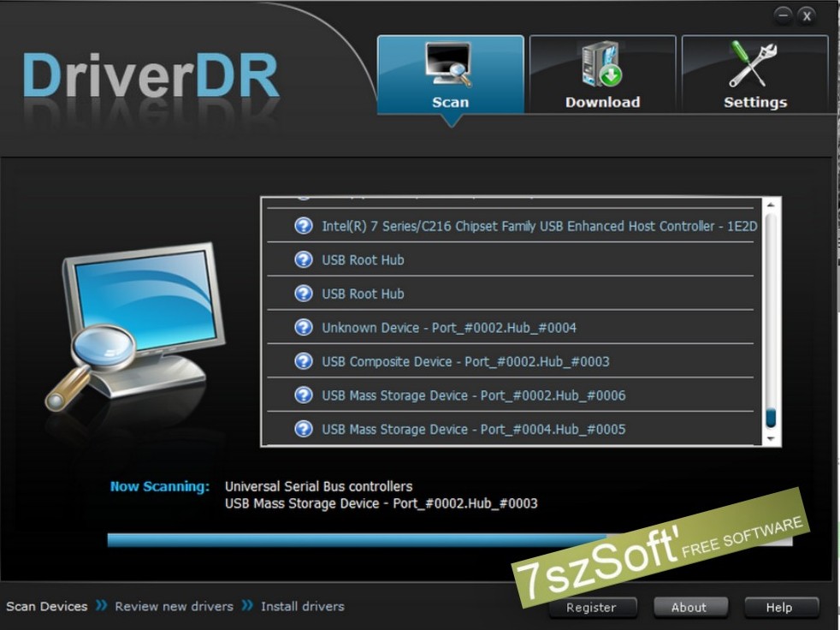Click the Review new drivers step link
Image resolution: width=840 pixels, height=630 pixels.
click(x=174, y=606)
